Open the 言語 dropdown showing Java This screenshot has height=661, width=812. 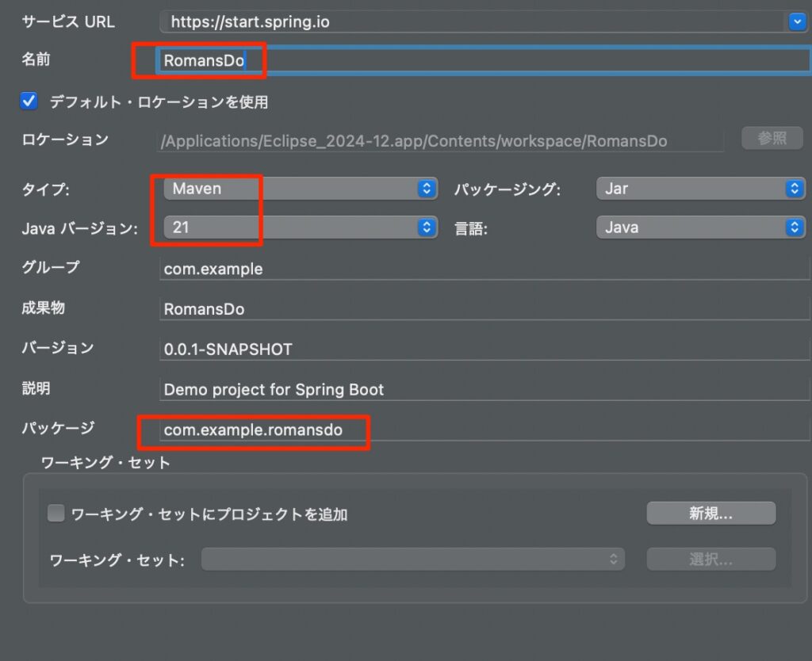[700, 227]
